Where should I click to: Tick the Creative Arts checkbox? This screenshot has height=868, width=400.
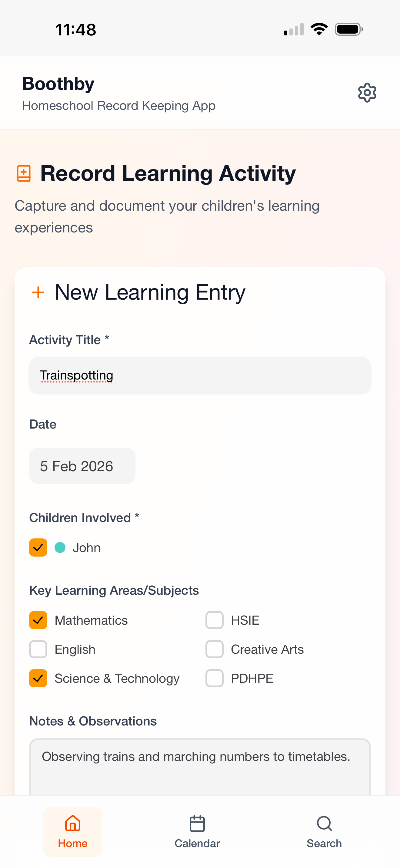[x=215, y=649]
